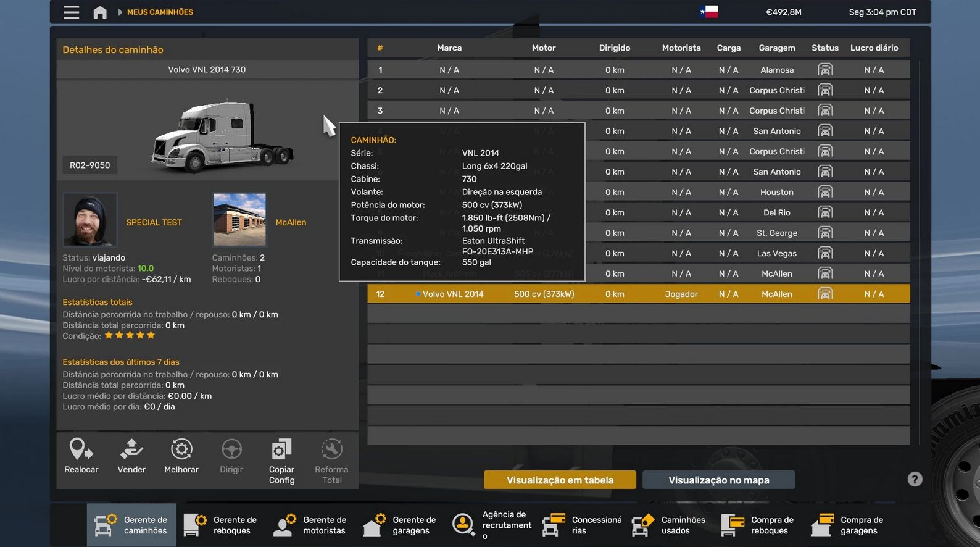Screen dimensions: 980x547
Task: Go to the home screen icon
Action: 100,12
